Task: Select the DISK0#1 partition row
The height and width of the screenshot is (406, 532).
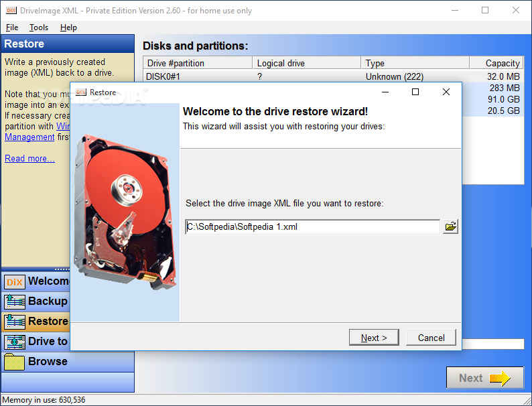Action: click(x=334, y=76)
